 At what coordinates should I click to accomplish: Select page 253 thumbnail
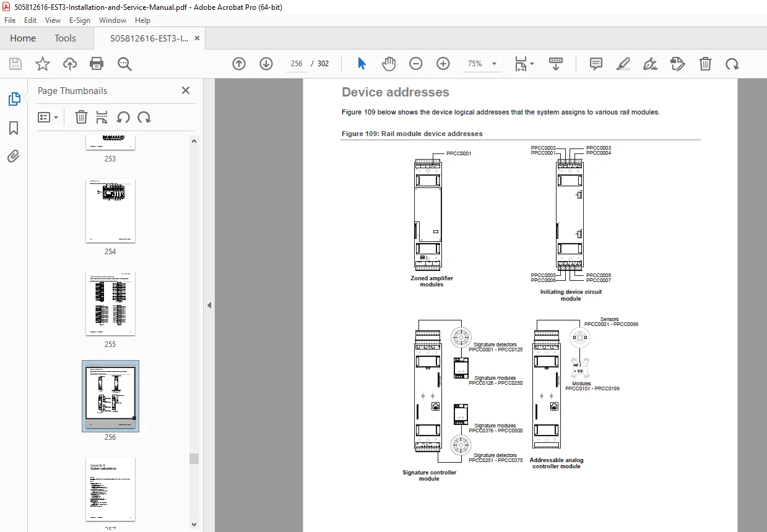[110, 143]
